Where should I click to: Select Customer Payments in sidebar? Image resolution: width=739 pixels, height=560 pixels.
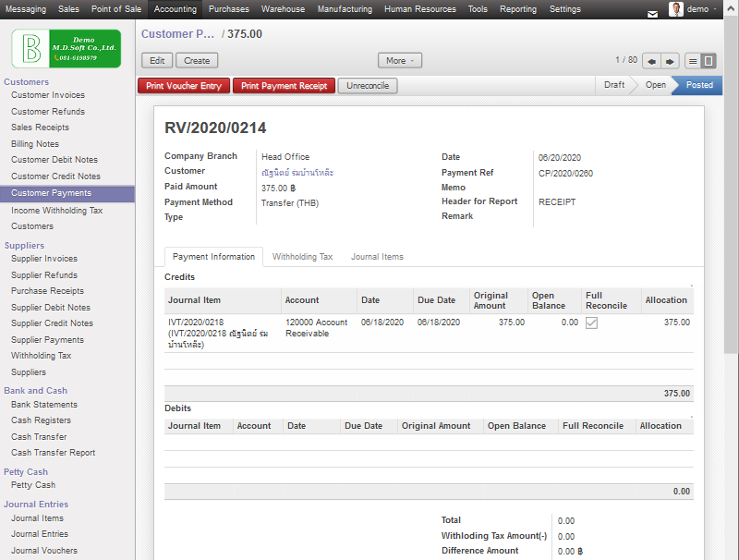tap(67, 193)
